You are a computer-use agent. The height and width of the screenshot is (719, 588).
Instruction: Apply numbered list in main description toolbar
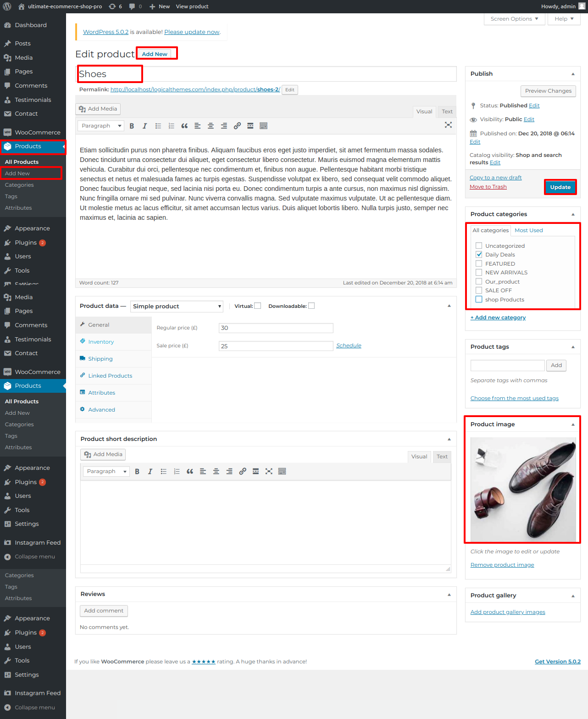(171, 126)
